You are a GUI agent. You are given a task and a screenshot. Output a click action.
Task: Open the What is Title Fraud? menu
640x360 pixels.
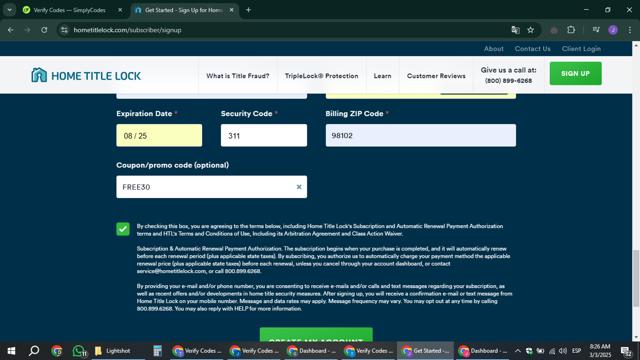click(x=238, y=76)
